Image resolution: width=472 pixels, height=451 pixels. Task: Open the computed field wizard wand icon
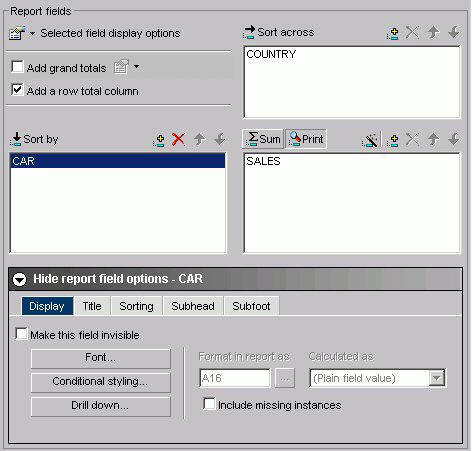pos(370,139)
